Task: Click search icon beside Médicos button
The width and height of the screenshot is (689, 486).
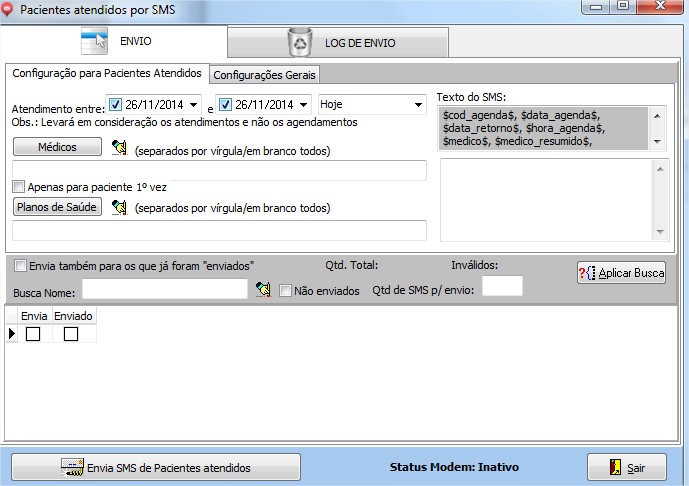Action: (x=119, y=149)
